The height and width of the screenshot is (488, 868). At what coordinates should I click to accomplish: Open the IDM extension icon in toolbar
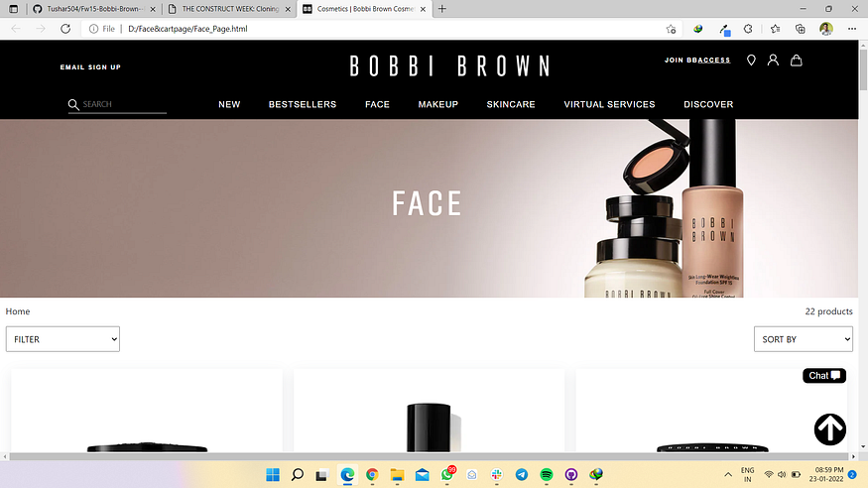tap(698, 29)
